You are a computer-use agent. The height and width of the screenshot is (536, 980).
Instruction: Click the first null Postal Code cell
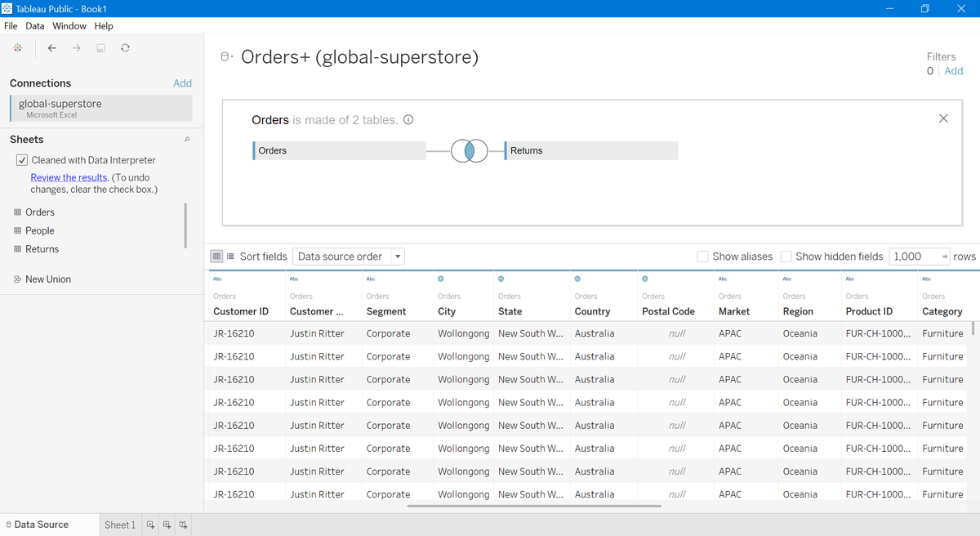tap(677, 333)
